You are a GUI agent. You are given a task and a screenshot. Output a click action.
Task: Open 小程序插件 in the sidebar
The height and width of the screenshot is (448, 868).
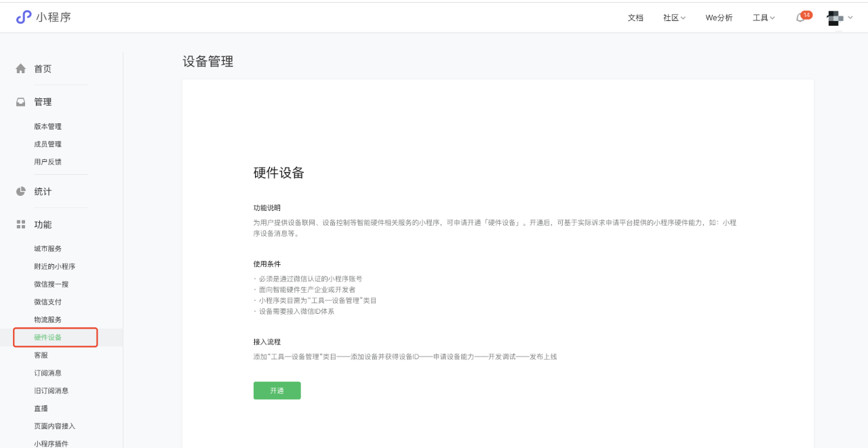pos(51,443)
